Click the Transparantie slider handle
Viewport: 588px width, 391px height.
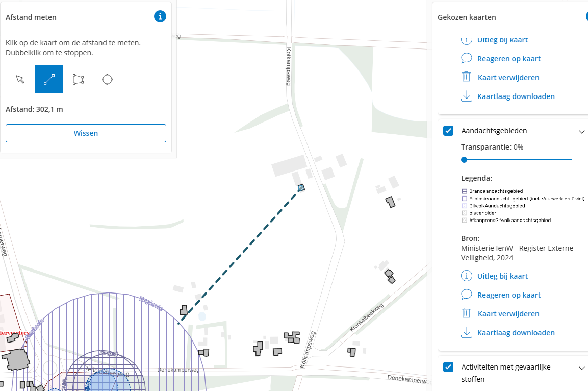tap(464, 160)
